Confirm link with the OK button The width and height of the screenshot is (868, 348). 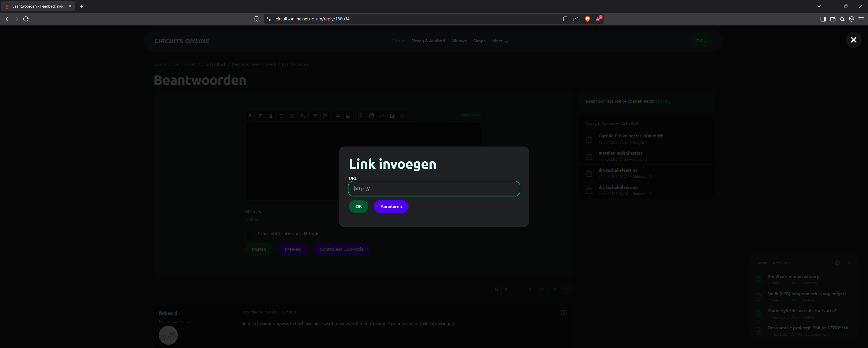click(x=359, y=207)
